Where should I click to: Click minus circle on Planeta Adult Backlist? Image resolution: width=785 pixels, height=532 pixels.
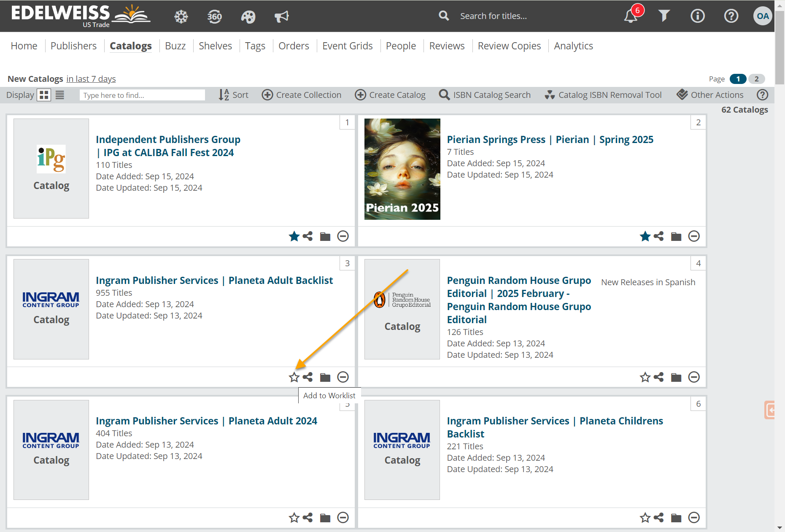pos(343,377)
